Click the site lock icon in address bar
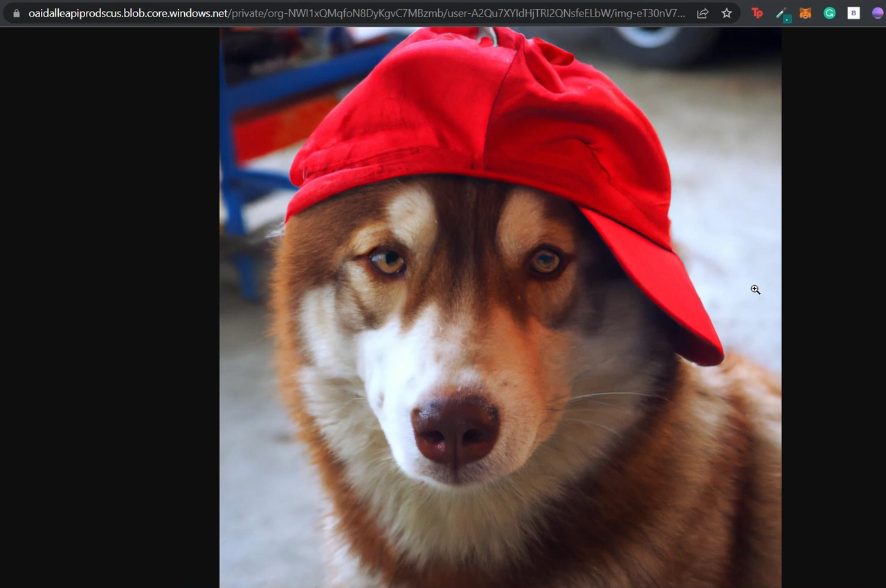This screenshot has height=588, width=886. (x=17, y=13)
